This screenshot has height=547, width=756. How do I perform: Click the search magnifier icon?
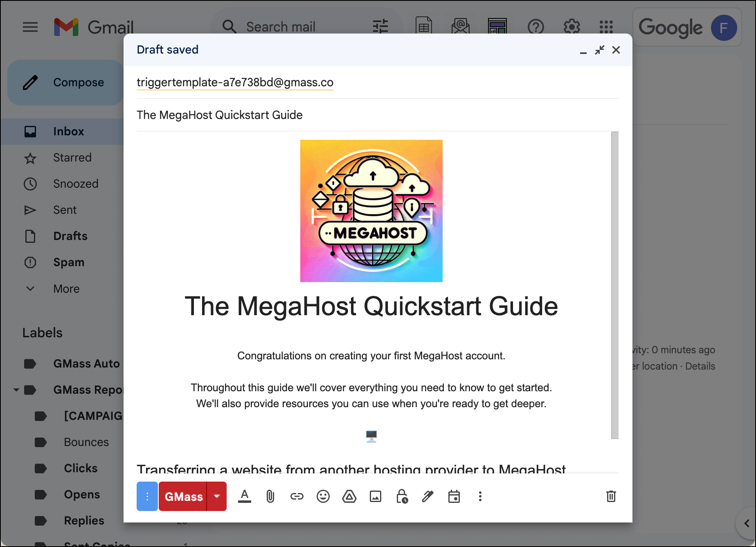click(229, 27)
